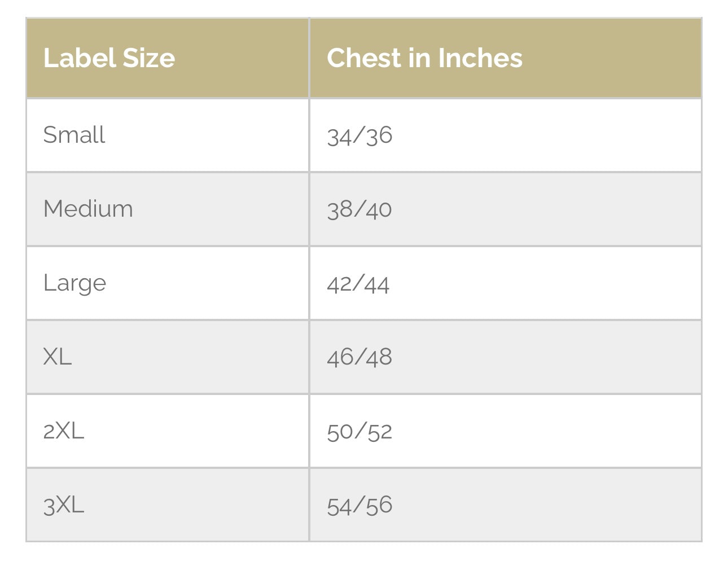
Task: Select the Medium size label cell
Action: point(88,209)
